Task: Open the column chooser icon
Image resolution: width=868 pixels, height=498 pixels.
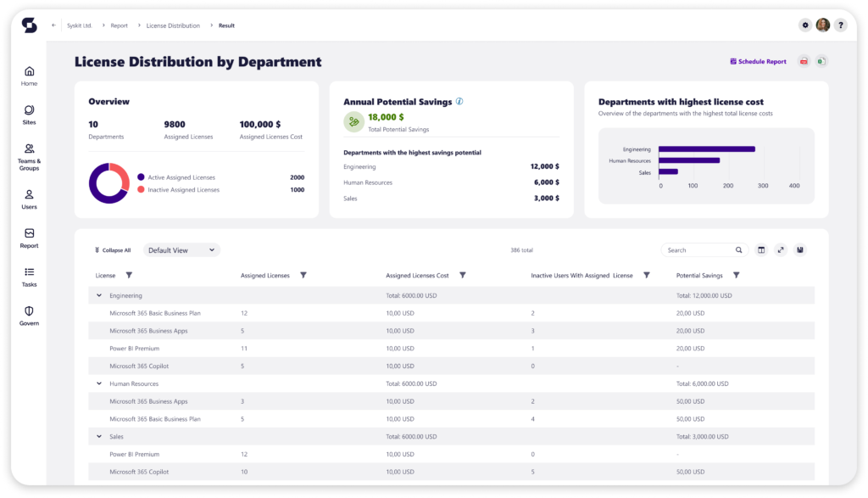Action: click(761, 250)
